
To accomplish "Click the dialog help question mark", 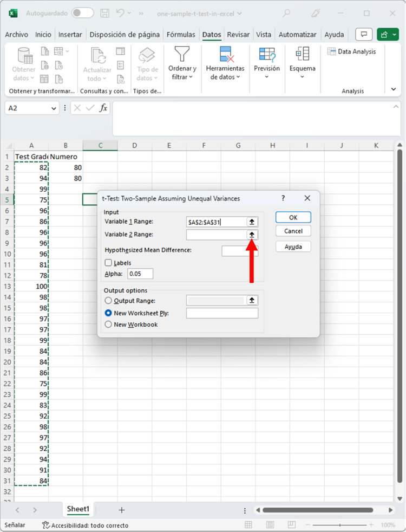I will tap(283, 198).
